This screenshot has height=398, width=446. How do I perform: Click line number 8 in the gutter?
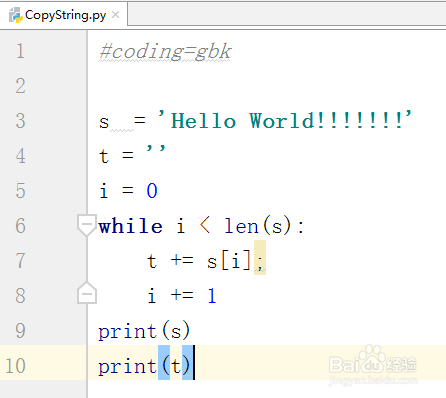click(x=20, y=296)
